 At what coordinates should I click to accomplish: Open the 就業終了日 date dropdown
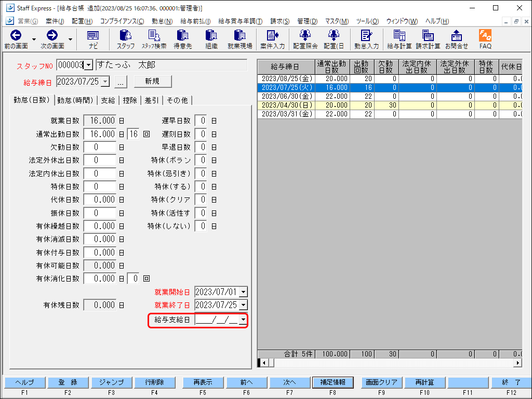coord(243,305)
